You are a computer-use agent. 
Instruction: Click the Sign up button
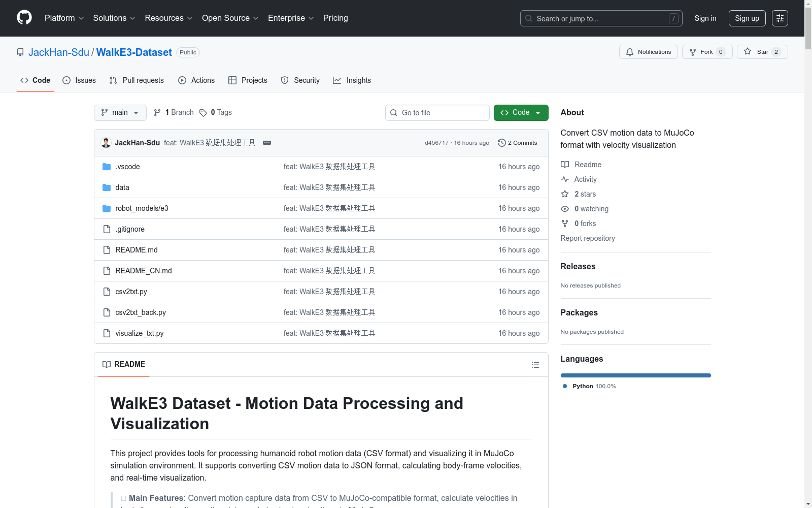tap(747, 18)
